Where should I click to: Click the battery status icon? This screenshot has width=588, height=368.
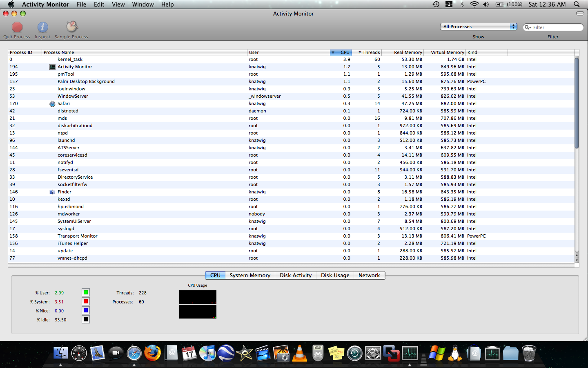pos(500,4)
